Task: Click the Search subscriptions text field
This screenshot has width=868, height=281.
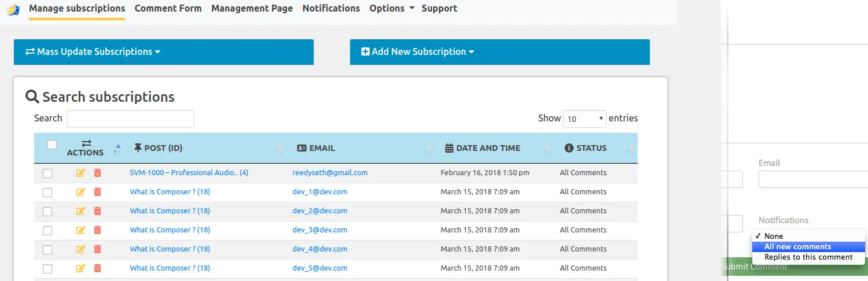Action: click(130, 119)
